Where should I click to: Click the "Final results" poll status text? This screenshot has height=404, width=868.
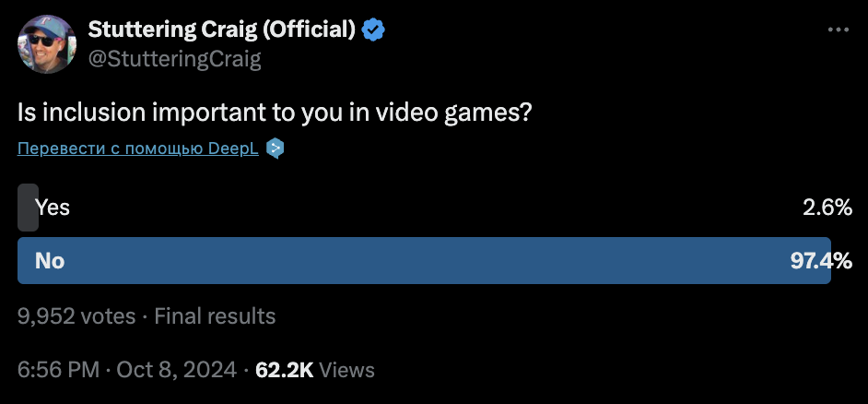(x=215, y=316)
